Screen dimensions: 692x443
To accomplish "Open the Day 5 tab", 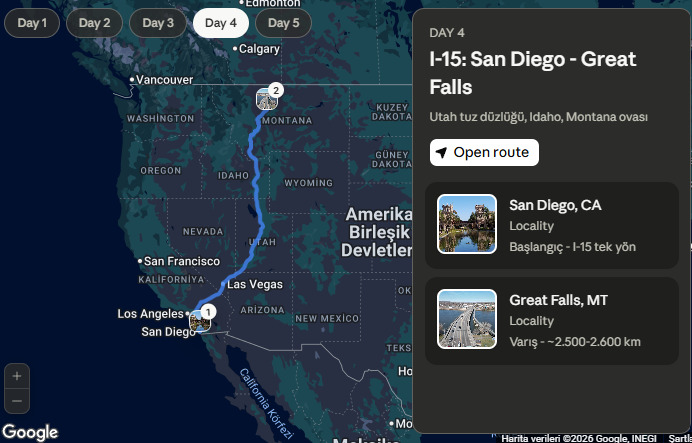I will (283, 23).
